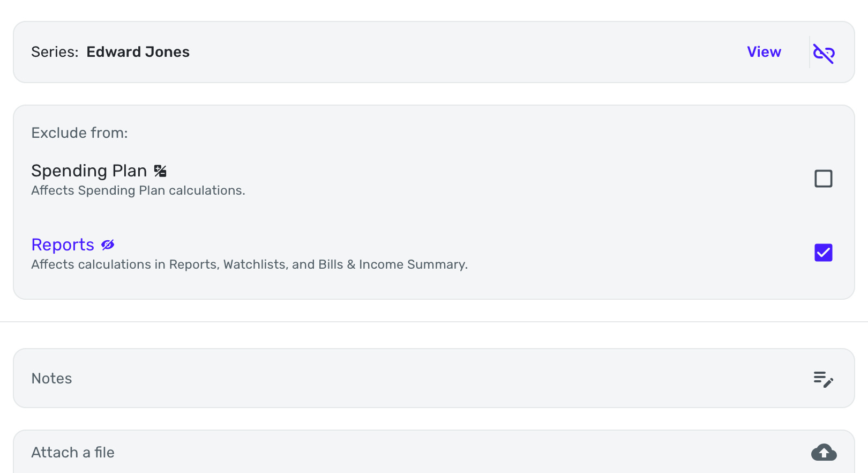Click the purple Reports heading
Screen dimensions: 868x473
tap(63, 245)
